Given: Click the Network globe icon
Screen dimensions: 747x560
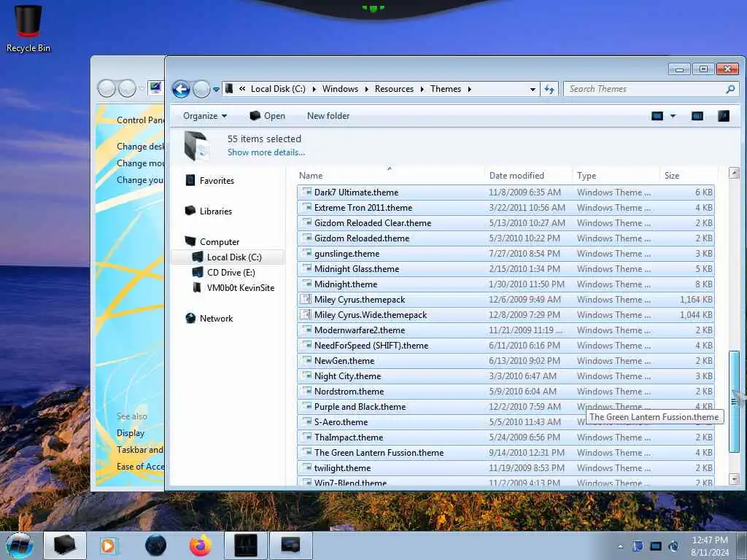Looking at the screenshot, I should pos(190,318).
